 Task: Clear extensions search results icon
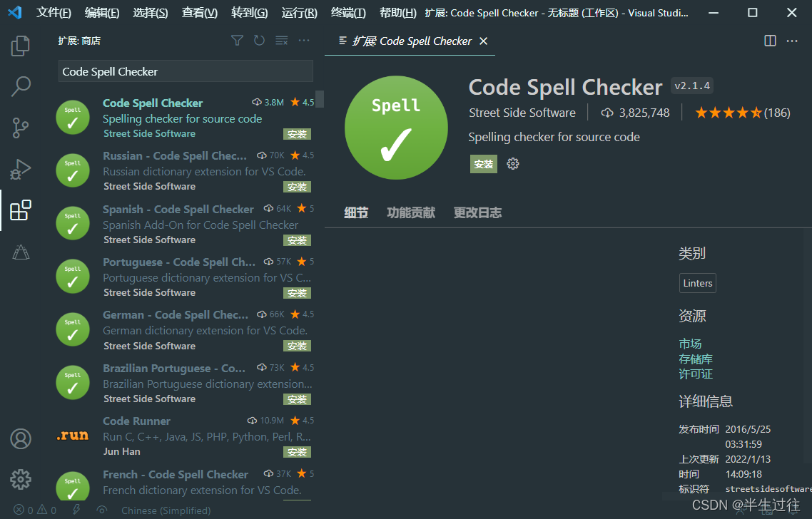[x=282, y=41]
